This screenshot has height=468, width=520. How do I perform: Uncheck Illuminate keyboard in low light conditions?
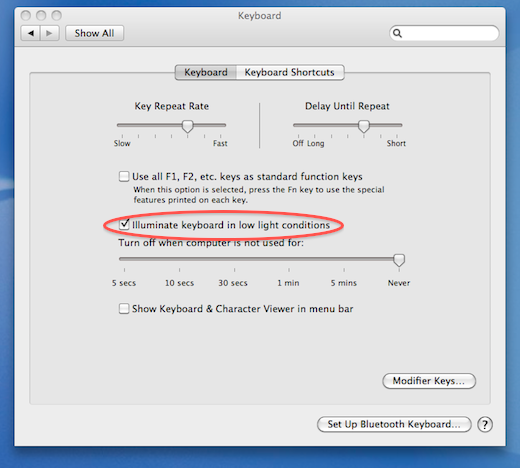(x=124, y=224)
